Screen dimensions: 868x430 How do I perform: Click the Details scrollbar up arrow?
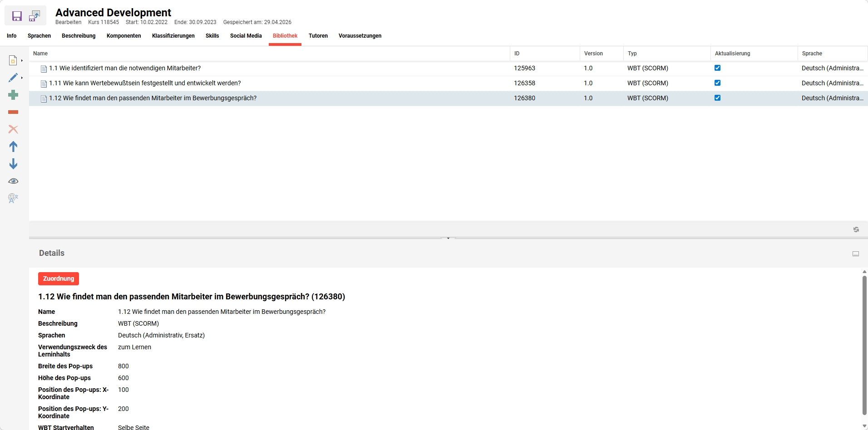click(864, 272)
